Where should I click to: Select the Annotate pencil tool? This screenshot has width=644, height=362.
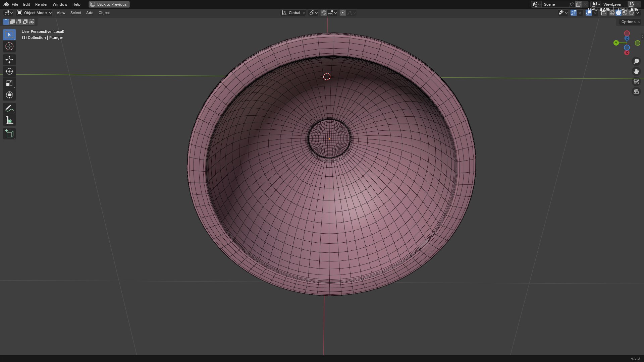[x=9, y=108]
